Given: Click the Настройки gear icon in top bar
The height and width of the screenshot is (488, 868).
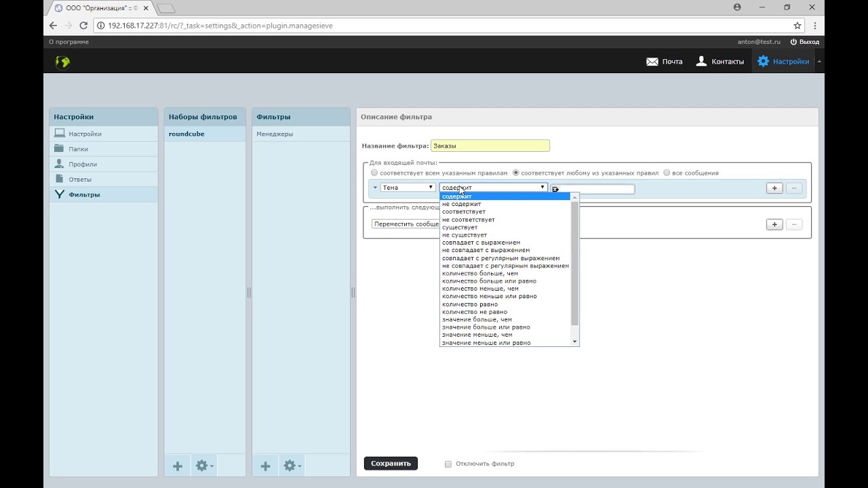Looking at the screenshot, I should pyautogui.click(x=764, y=62).
